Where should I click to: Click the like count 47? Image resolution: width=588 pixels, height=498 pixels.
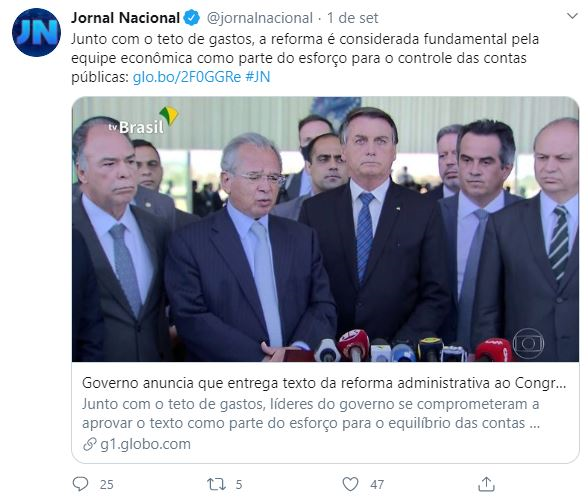click(377, 484)
